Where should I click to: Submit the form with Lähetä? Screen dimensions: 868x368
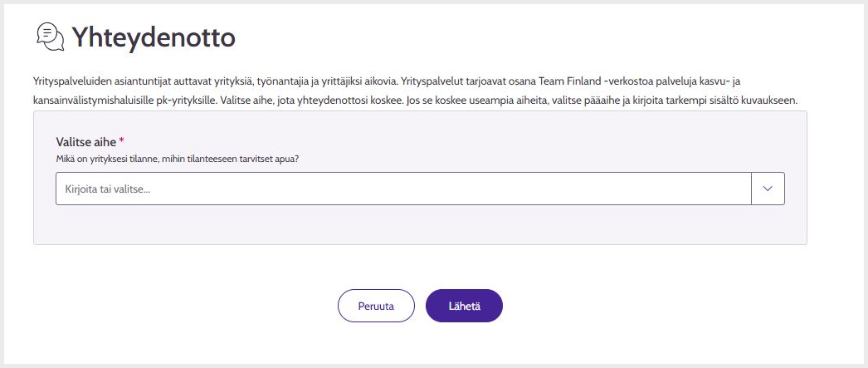pos(464,306)
